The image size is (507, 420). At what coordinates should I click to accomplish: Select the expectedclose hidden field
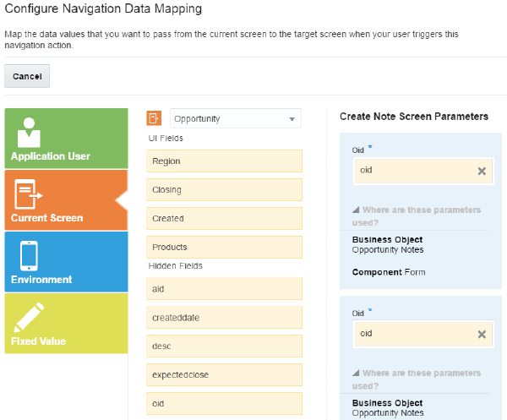pyautogui.click(x=224, y=374)
